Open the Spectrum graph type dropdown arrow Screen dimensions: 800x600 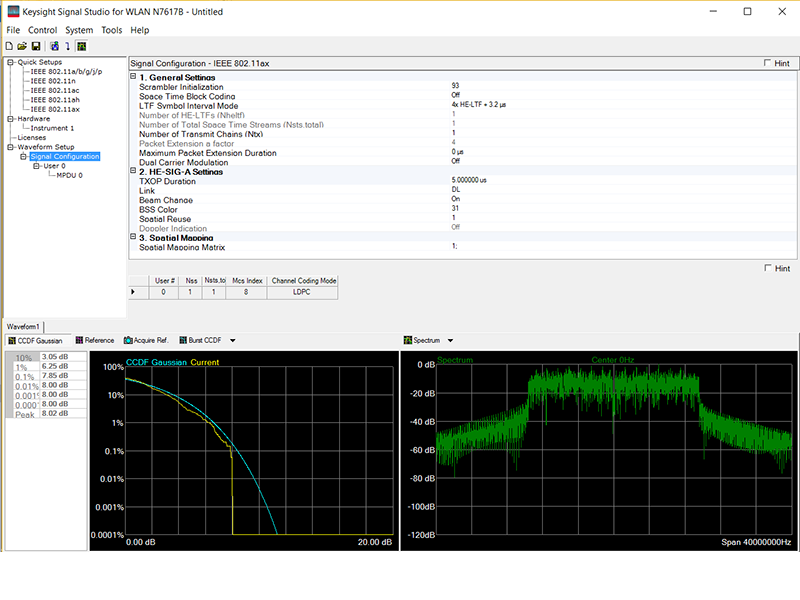click(451, 341)
